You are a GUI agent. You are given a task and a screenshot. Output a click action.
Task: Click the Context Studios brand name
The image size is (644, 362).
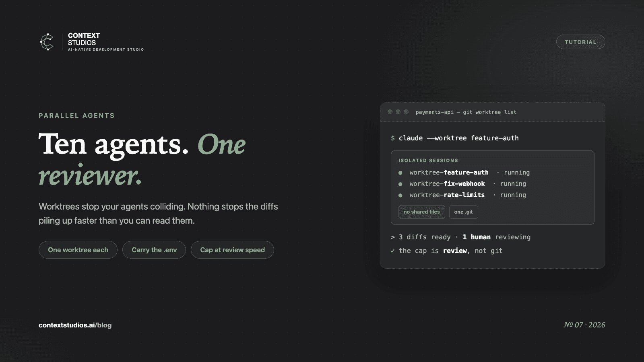pyautogui.click(x=84, y=39)
